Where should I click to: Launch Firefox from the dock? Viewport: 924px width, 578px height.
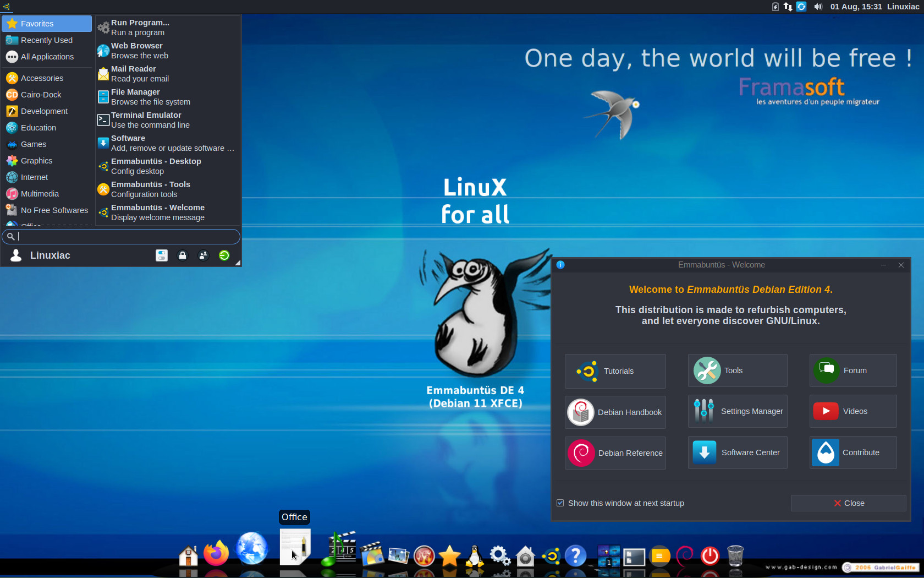216,553
